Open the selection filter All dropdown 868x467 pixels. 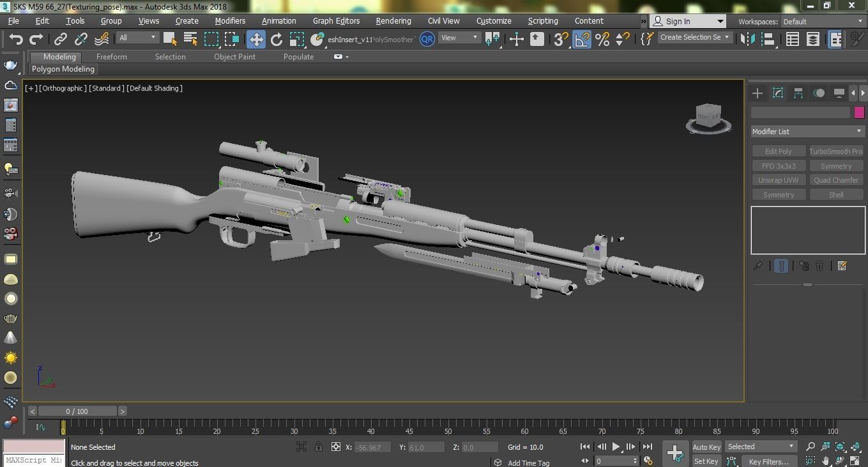137,38
